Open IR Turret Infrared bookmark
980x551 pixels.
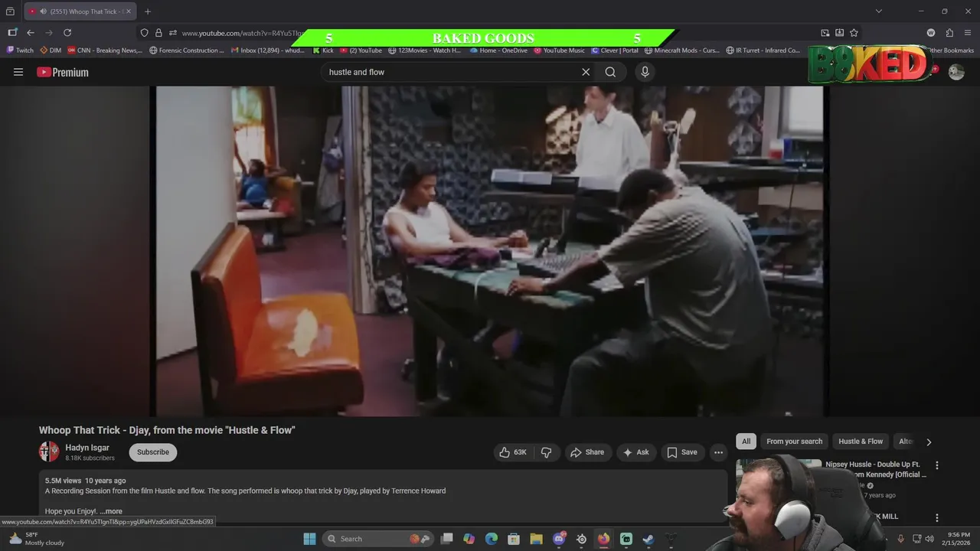click(x=763, y=51)
